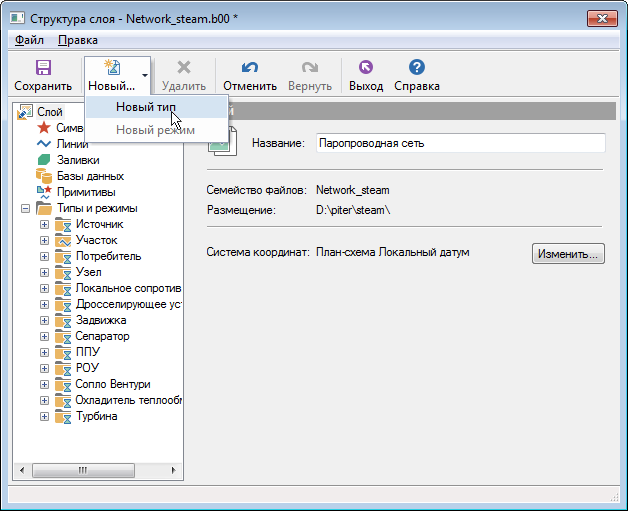Select the Сепаратор tree item
628x511 pixels.
[x=102, y=336]
